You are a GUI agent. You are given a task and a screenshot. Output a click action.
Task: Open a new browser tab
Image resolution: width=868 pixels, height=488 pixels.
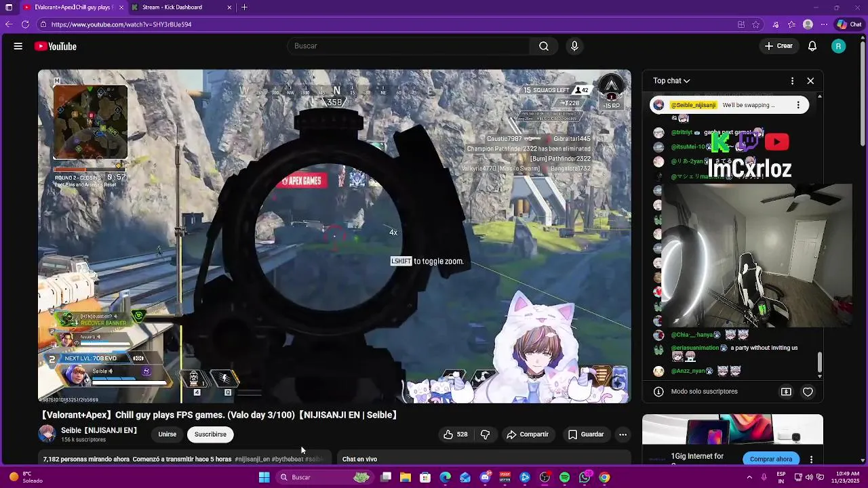[244, 7]
